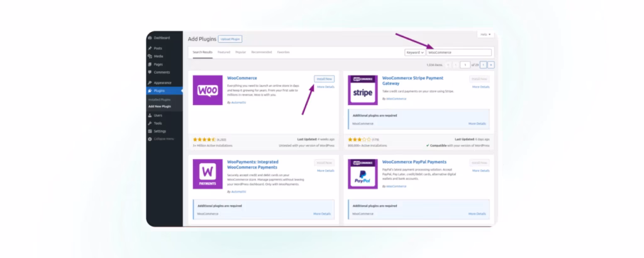This screenshot has height=258, width=644.
Task: Open the Keyword search type dropdown
Action: click(x=415, y=53)
